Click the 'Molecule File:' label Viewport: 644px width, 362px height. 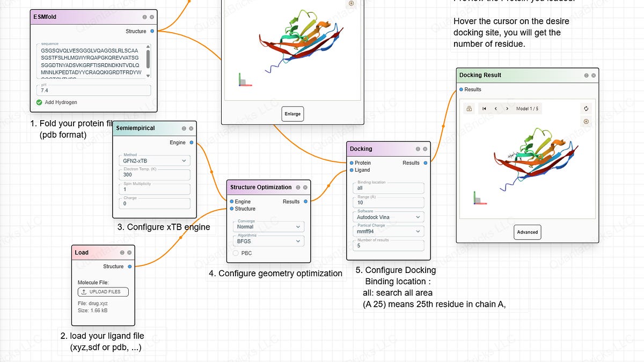(93, 282)
